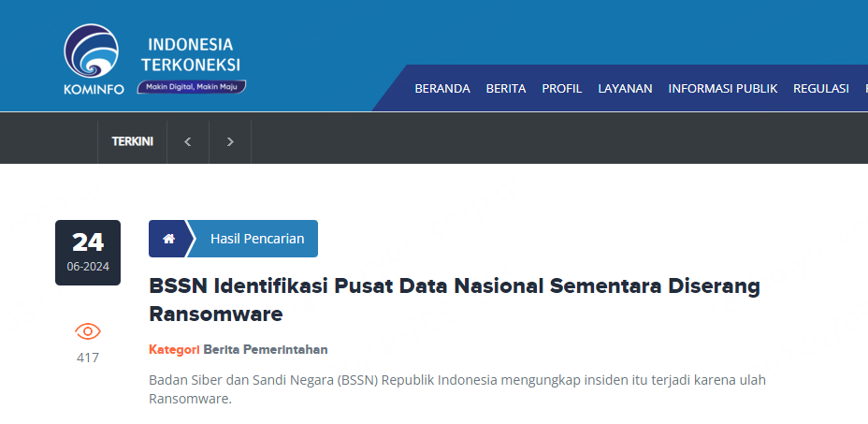Click the 24 06-2024 date badge
The image size is (868, 424).
point(88,253)
